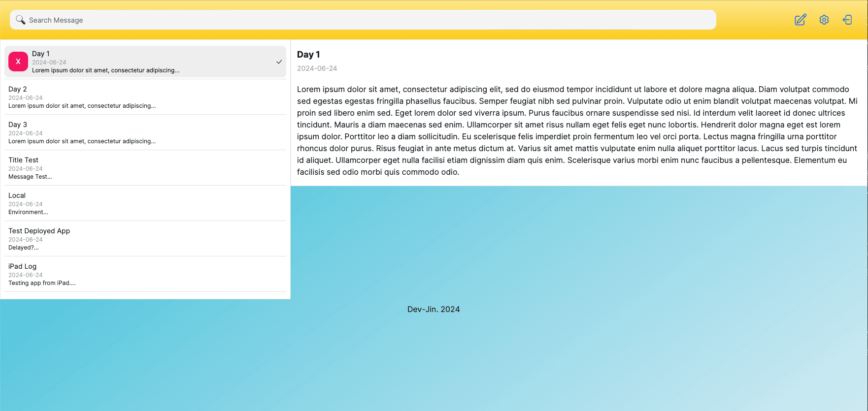The height and width of the screenshot is (411, 868).
Task: Focus the Search Message input field
Action: click(363, 20)
